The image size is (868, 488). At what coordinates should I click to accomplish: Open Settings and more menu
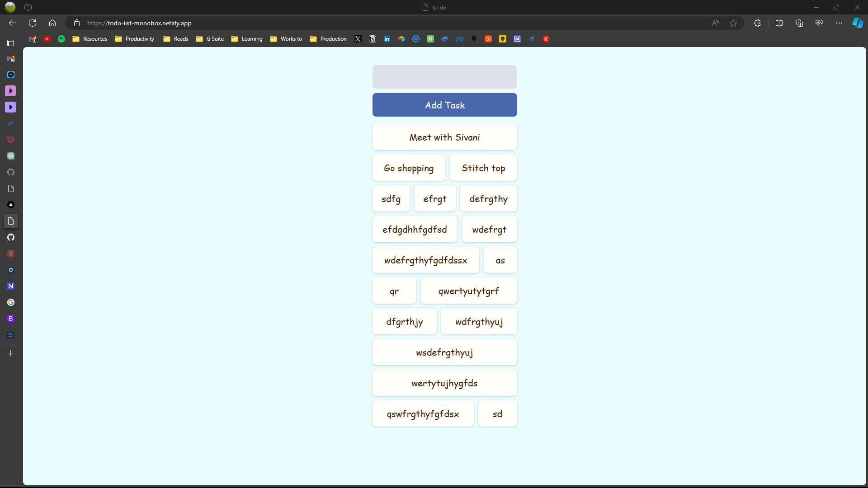pos(839,23)
